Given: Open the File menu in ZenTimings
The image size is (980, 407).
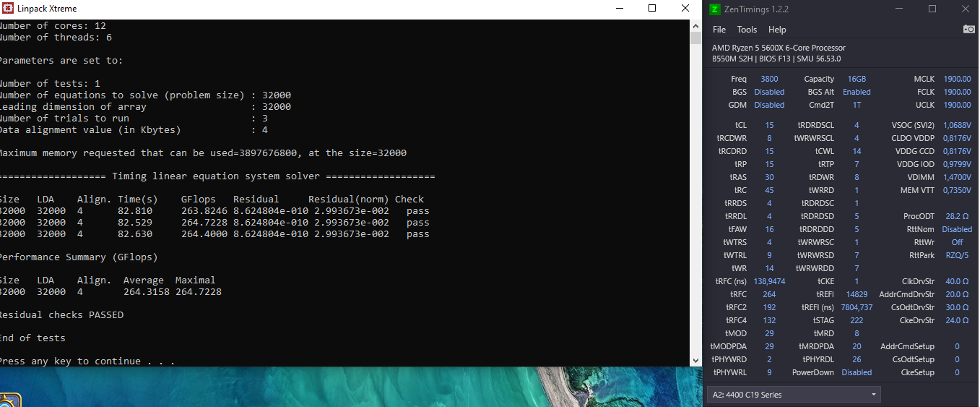Looking at the screenshot, I should pos(719,30).
